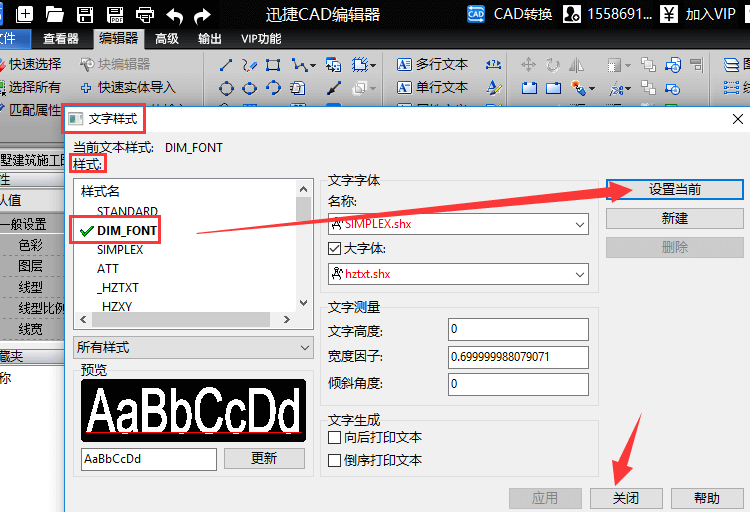Toggle the 大字体 big font checkbox
The image size is (750, 512).
334,248
